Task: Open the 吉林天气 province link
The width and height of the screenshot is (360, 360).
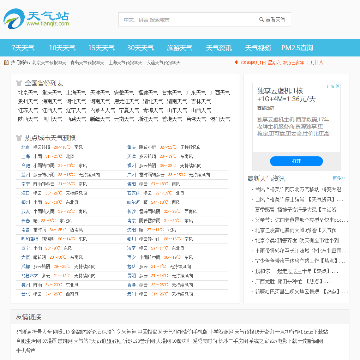Action: point(201,101)
